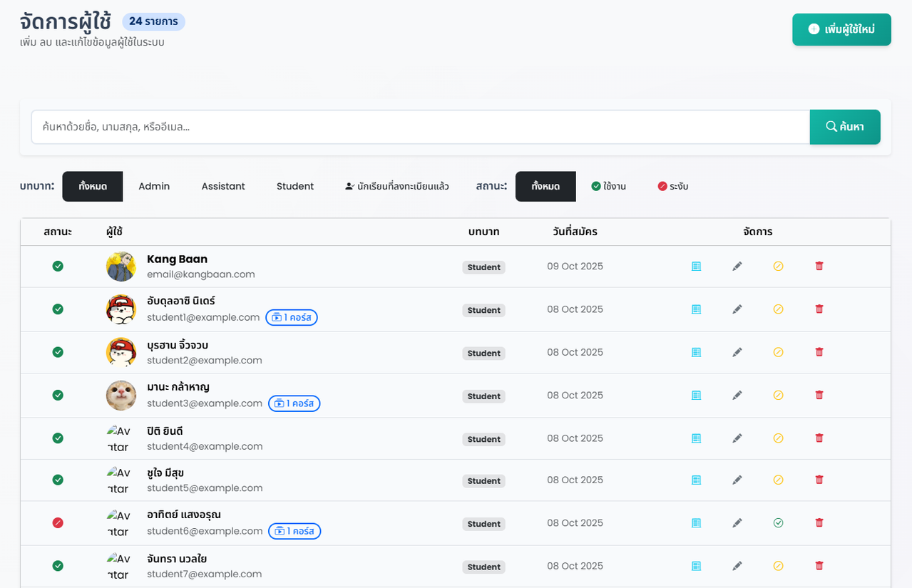This screenshot has width=912, height=588.
Task: Click the name ชูใจ มีสุข
Action: coord(165,473)
